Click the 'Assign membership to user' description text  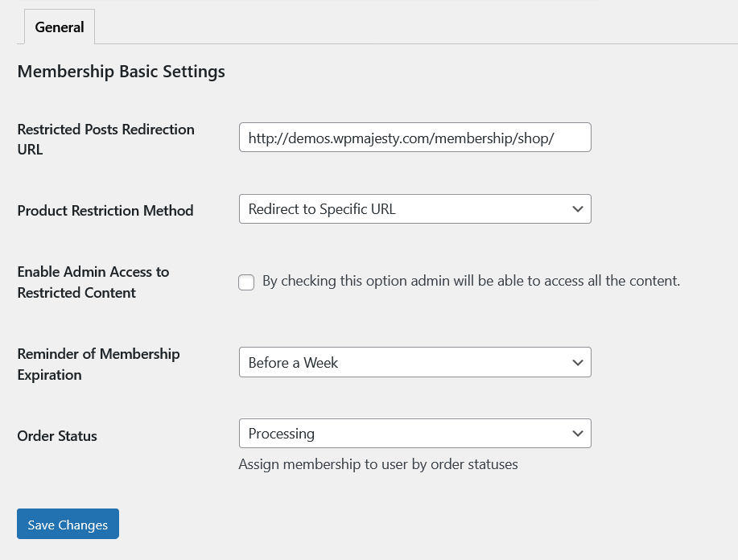(378, 464)
